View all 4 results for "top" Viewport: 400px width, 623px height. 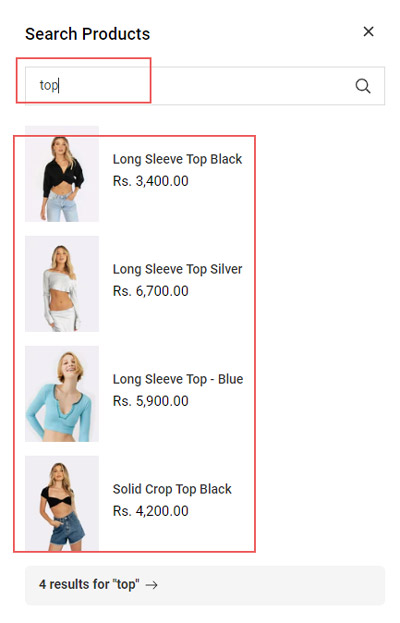click(205, 585)
